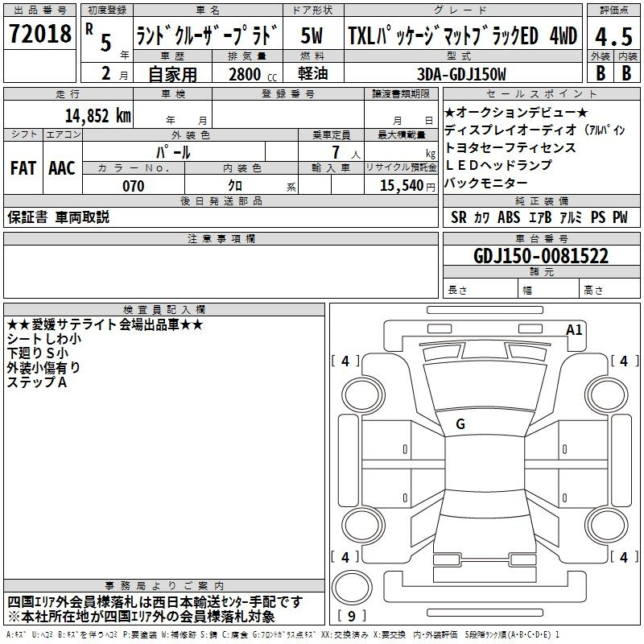This screenshot has height=644, width=644.
Task: Click the interior grade B under 内装
Action: 627,73
